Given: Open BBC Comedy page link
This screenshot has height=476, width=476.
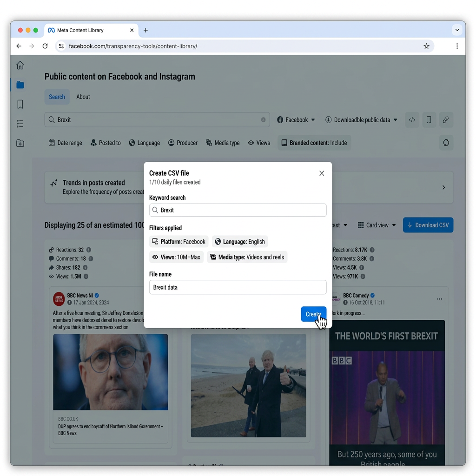Looking at the screenshot, I should [356, 295].
